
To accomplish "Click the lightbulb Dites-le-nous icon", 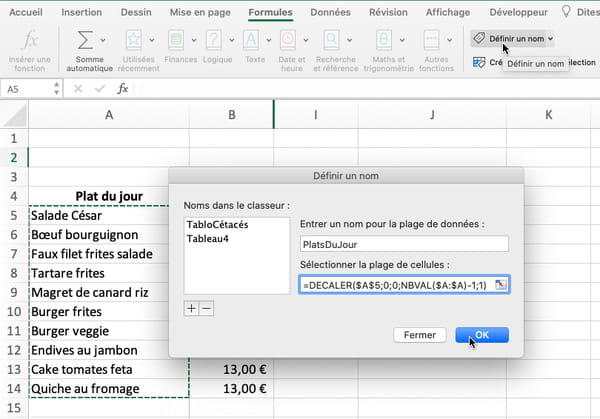I will [x=566, y=11].
